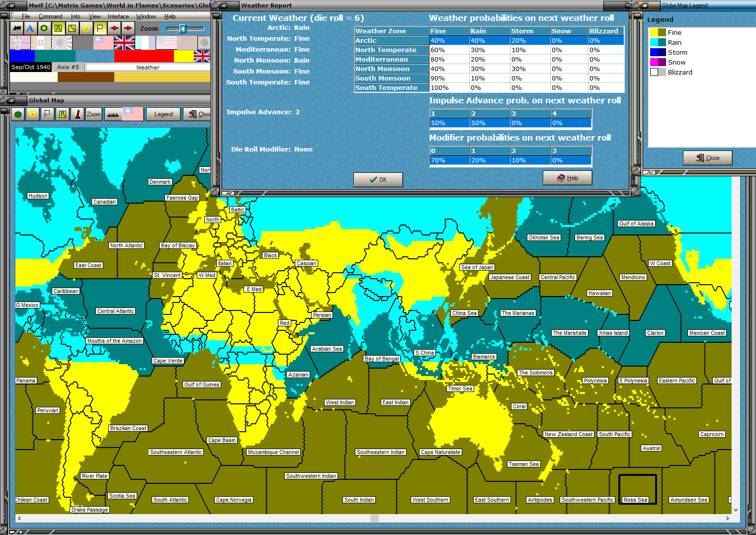Select the South Monsoon weather zone row

(489, 78)
